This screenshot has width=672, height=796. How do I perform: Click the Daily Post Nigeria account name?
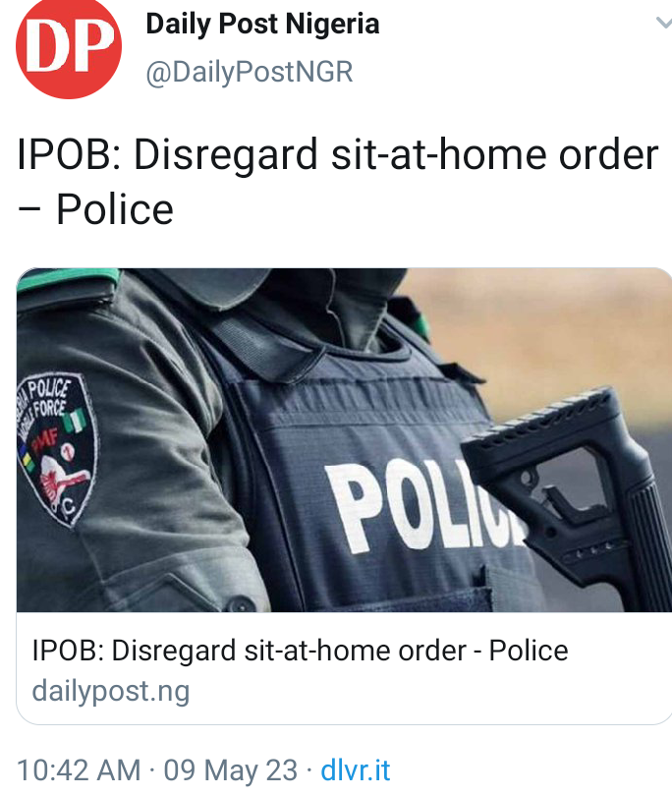(262, 24)
